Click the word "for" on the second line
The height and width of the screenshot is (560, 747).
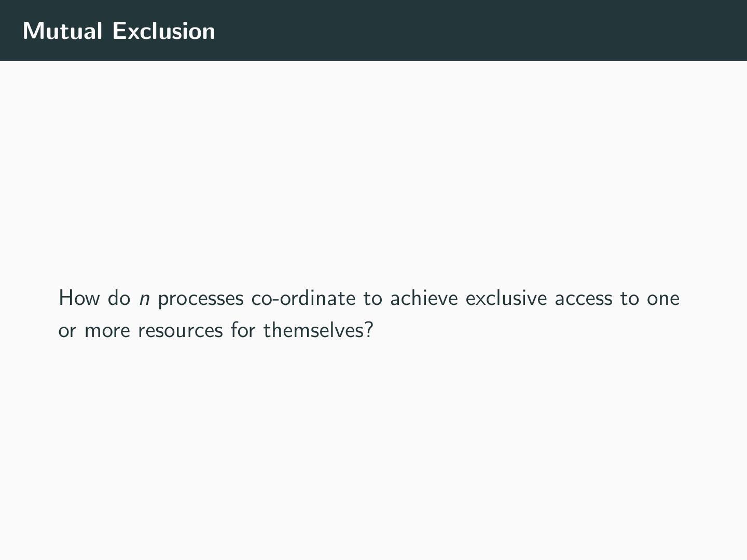tap(243, 330)
